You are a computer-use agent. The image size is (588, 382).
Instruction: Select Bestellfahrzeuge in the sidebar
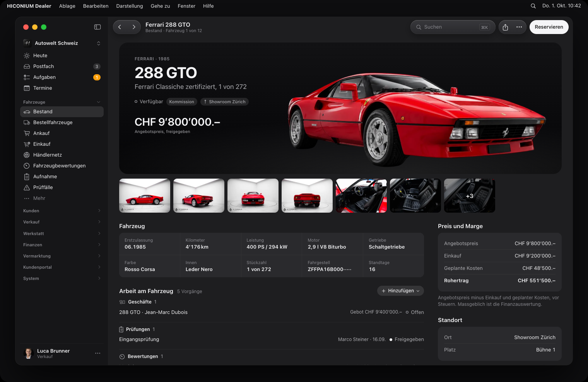click(x=62, y=123)
